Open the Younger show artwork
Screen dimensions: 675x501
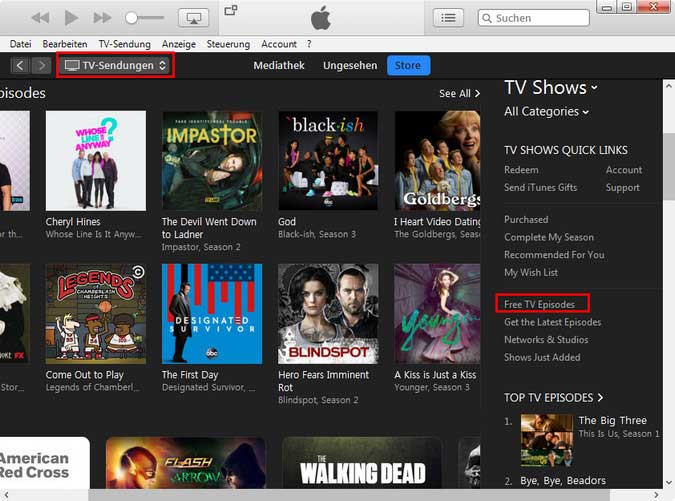[x=437, y=314]
